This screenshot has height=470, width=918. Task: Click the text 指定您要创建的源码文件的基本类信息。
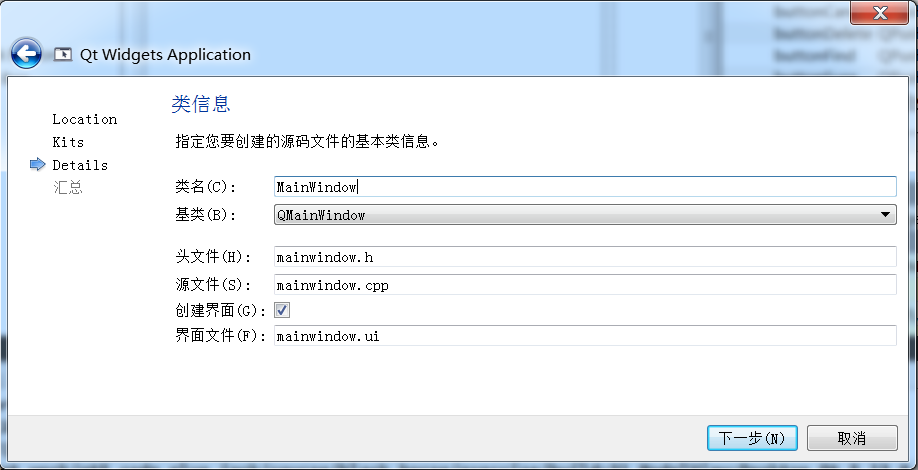pyautogui.click(x=307, y=142)
